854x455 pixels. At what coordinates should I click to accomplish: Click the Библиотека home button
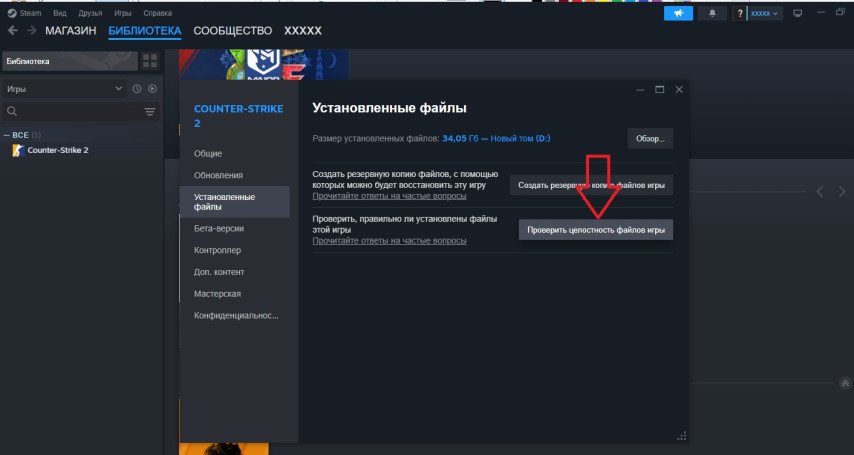(x=70, y=61)
